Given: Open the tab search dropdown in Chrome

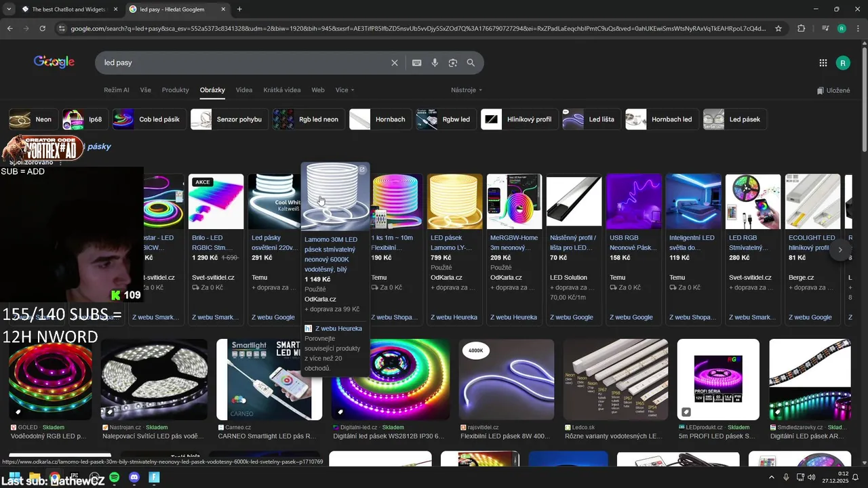Looking at the screenshot, I should 8,9.
